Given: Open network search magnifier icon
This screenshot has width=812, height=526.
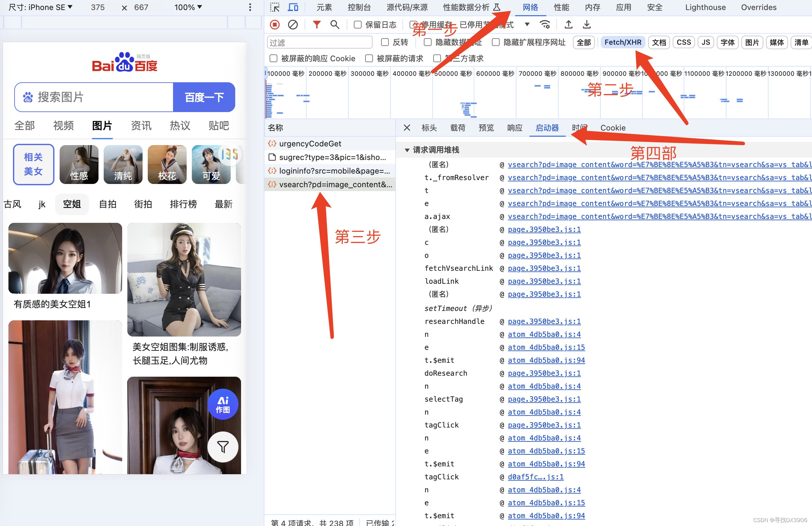Looking at the screenshot, I should tap(335, 25).
